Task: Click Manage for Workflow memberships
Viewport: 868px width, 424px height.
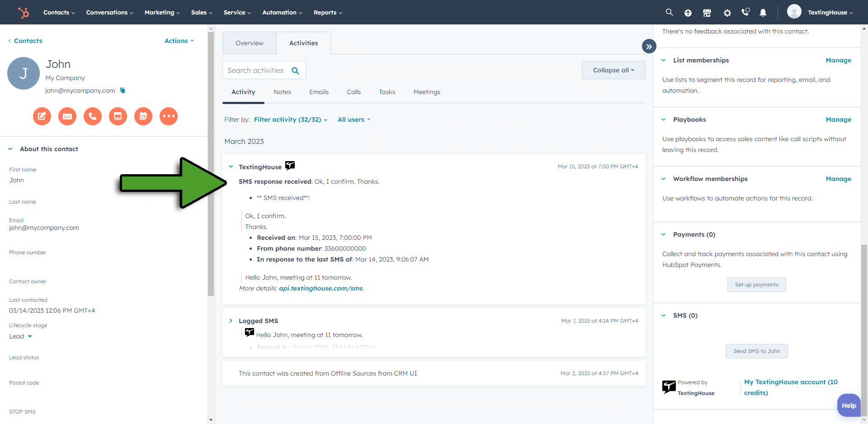Action: click(x=838, y=179)
